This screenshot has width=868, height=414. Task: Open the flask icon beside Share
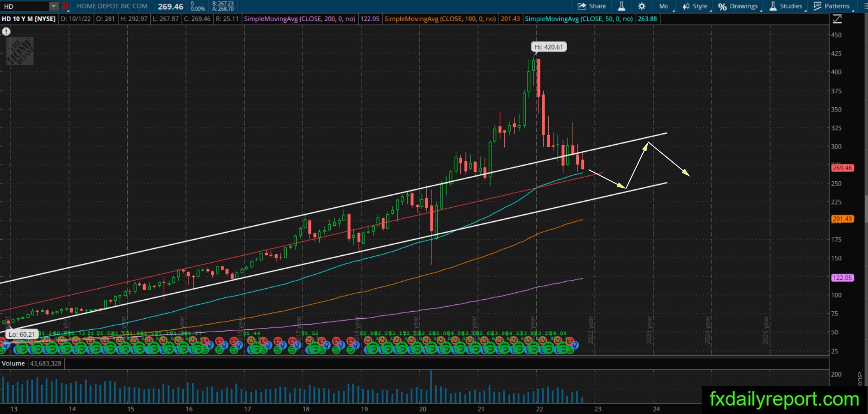coord(621,6)
